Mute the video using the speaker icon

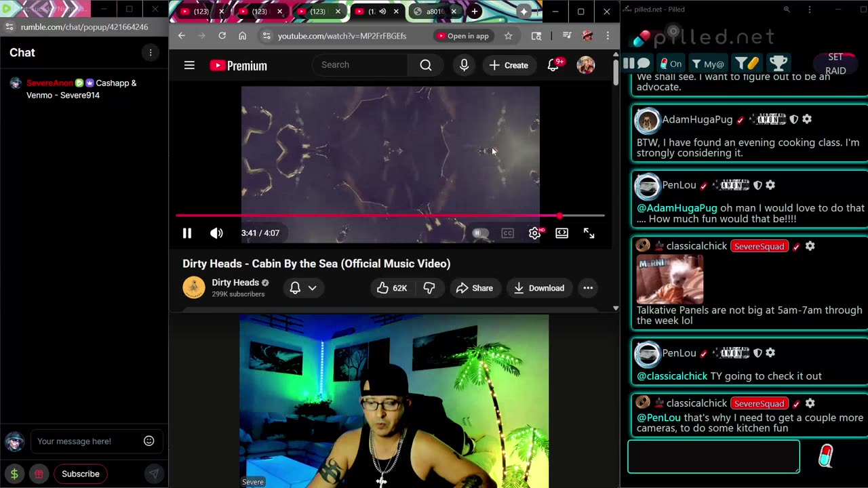click(216, 233)
